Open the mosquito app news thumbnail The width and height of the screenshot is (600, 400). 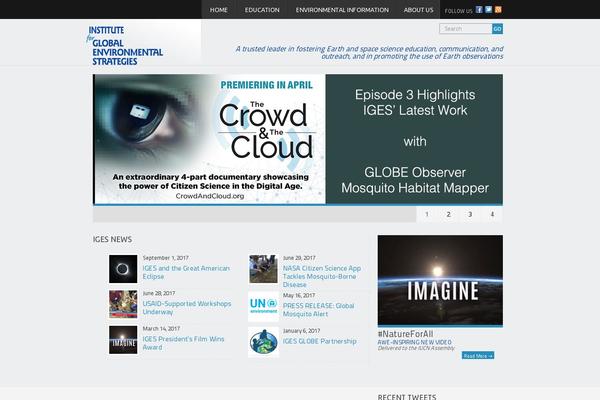(x=263, y=269)
